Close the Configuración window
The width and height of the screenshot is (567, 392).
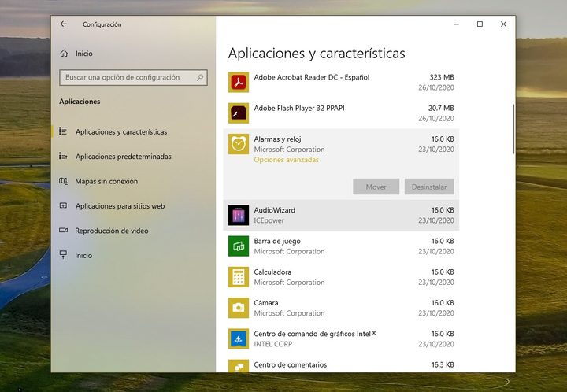503,24
